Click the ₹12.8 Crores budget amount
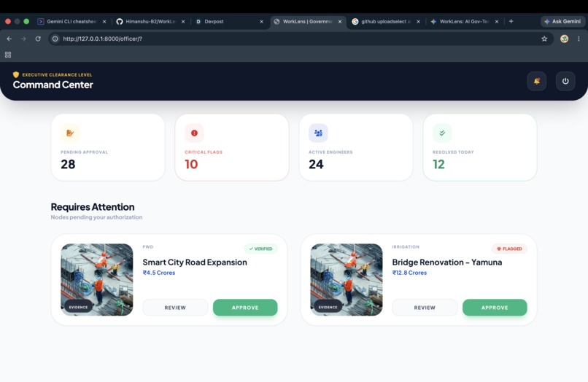588x382 pixels. pyautogui.click(x=409, y=273)
